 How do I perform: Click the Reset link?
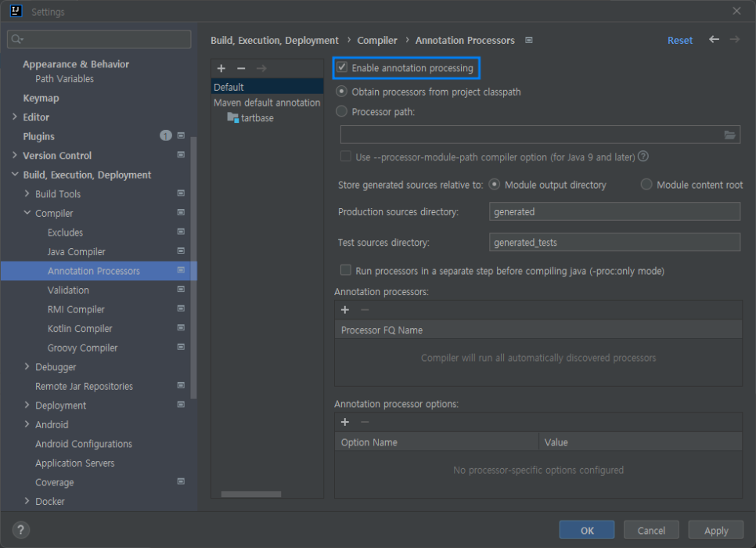pyautogui.click(x=680, y=41)
